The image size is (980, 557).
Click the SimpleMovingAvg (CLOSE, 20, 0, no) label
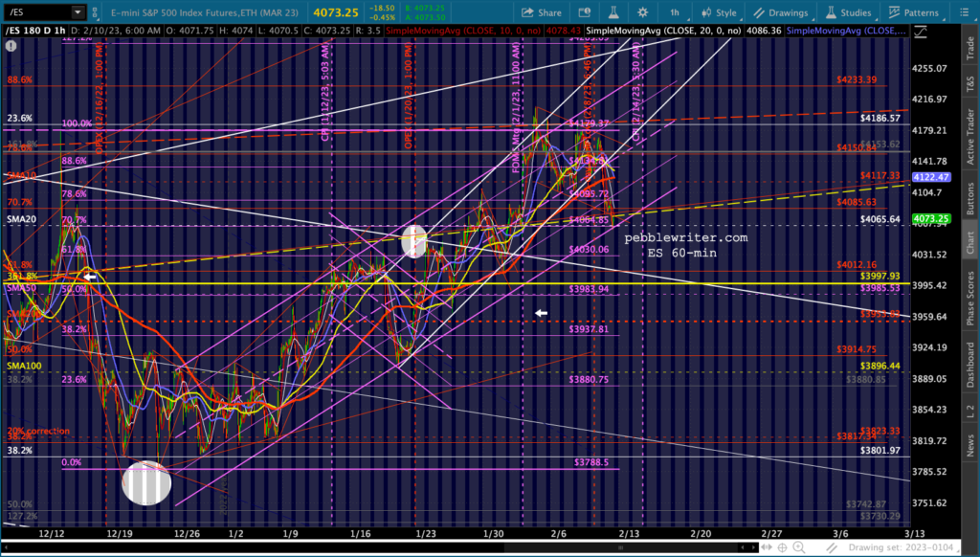(664, 31)
